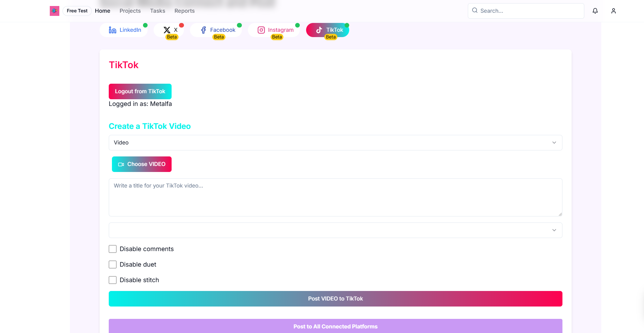Click the Free Test badge
The height and width of the screenshot is (333, 644).
coord(77,11)
